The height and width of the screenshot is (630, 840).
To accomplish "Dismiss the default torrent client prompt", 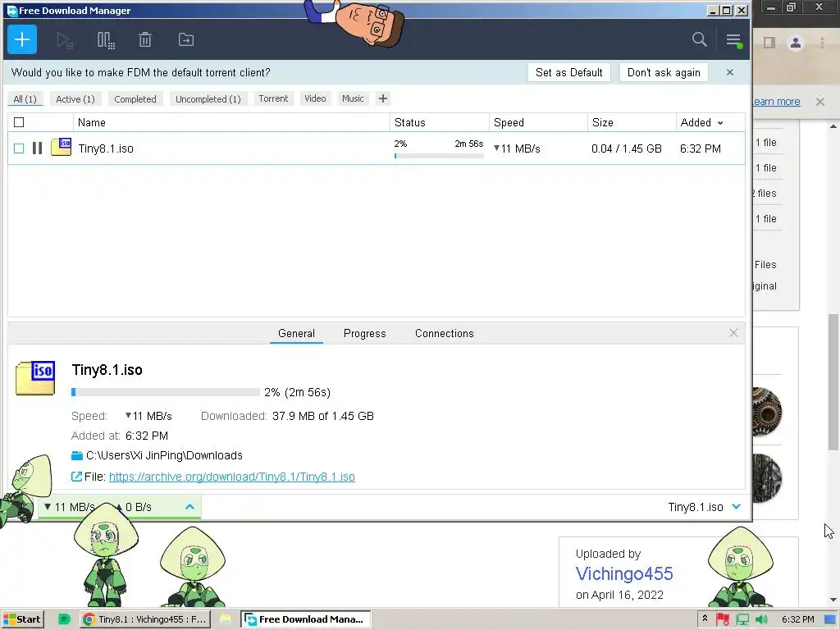I will pos(729,72).
